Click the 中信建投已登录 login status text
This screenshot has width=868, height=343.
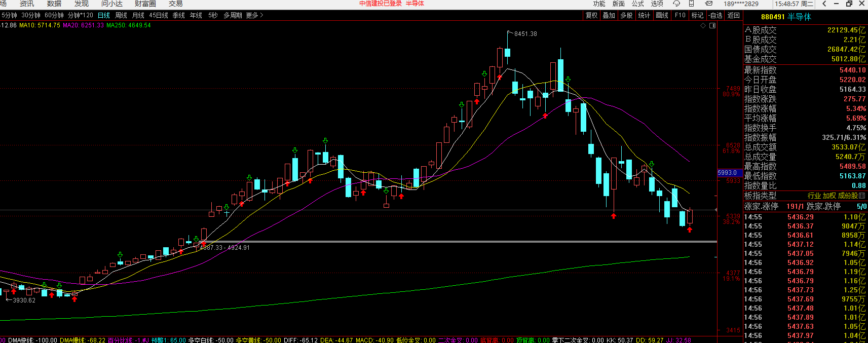(381, 4)
